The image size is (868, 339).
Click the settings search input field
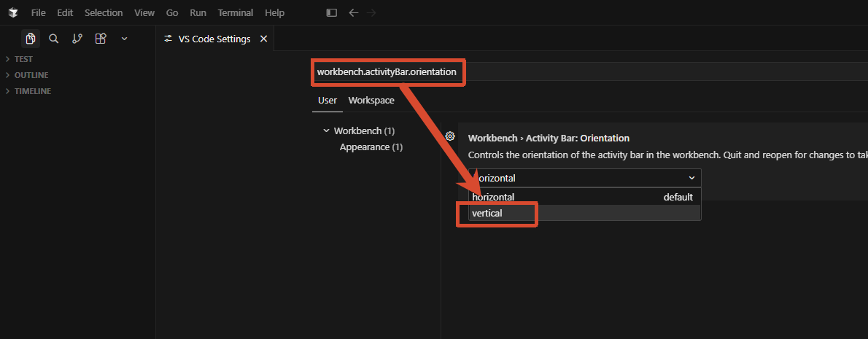click(x=590, y=72)
